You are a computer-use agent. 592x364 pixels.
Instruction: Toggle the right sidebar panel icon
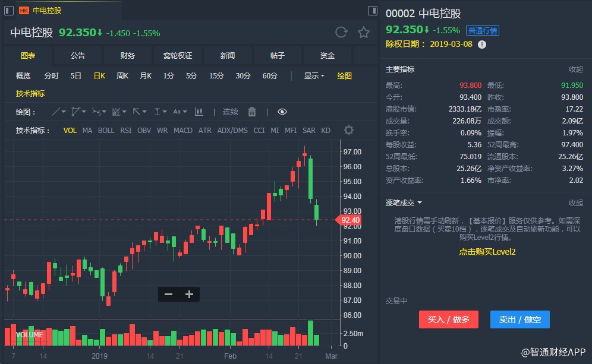coord(373,10)
